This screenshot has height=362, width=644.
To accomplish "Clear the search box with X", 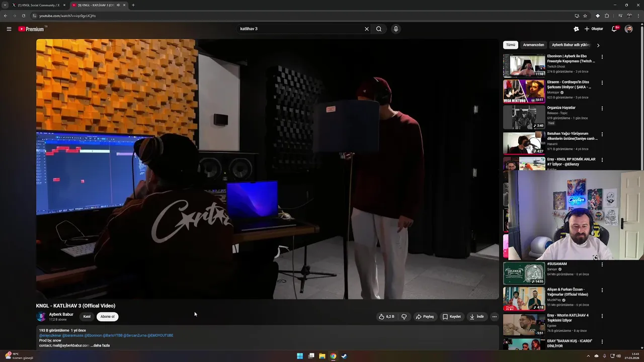I will (367, 29).
